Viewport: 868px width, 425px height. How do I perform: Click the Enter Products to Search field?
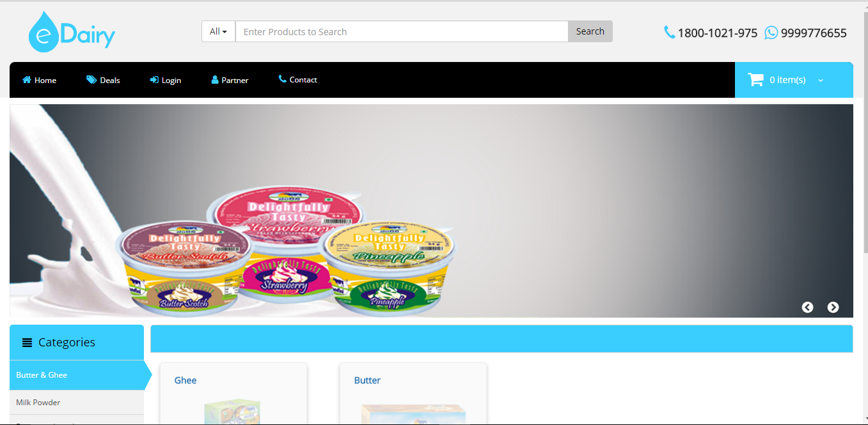click(401, 31)
